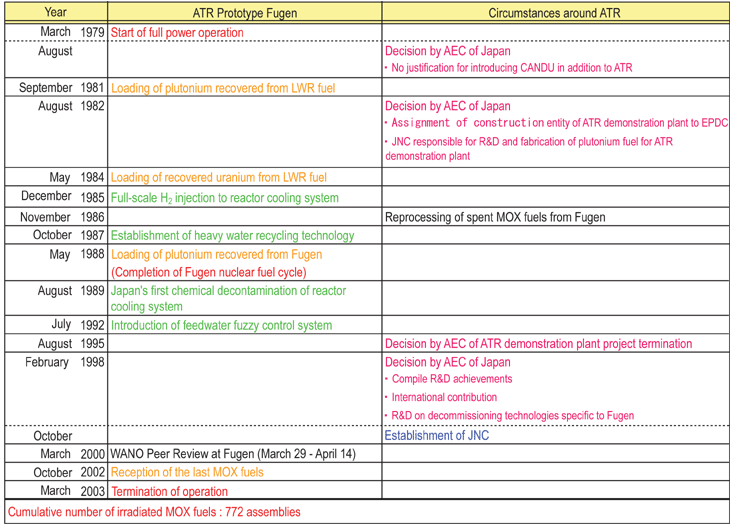
Task: Select 'Loading of recovered uranium from LWR fuel'
Action: 219,178
